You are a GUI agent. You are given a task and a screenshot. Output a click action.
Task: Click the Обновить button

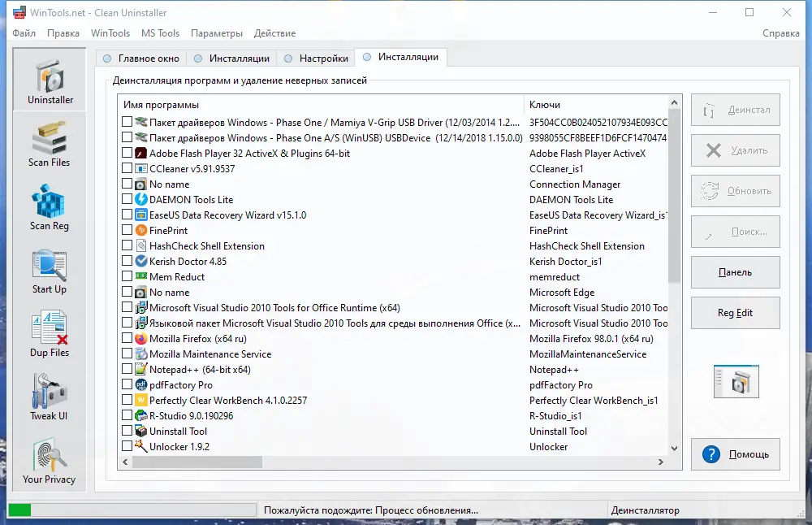tap(736, 191)
